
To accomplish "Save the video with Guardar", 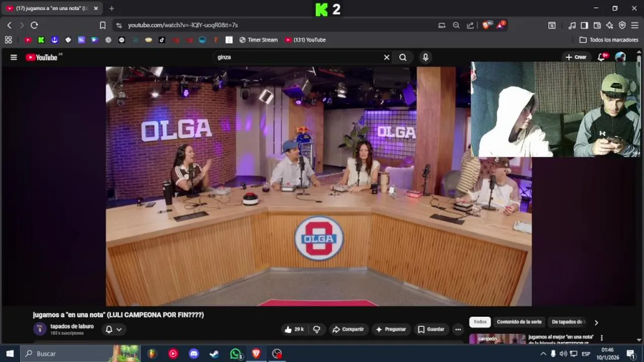I will (431, 329).
